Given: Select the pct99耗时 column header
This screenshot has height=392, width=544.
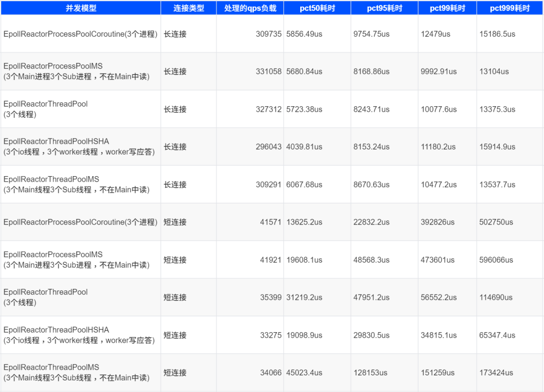Looking at the screenshot, I should click(x=448, y=9).
